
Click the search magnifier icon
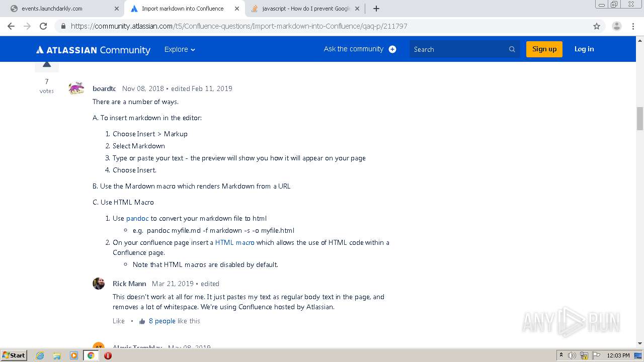coord(512,49)
